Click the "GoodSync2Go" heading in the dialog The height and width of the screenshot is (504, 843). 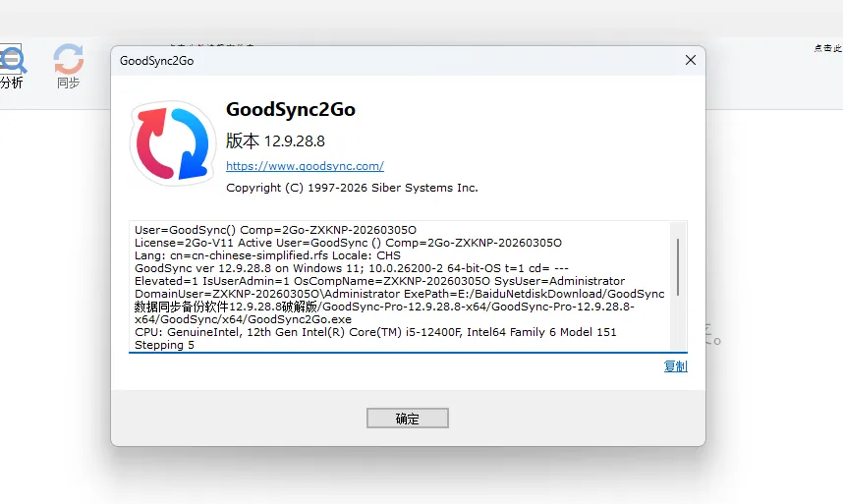click(290, 109)
